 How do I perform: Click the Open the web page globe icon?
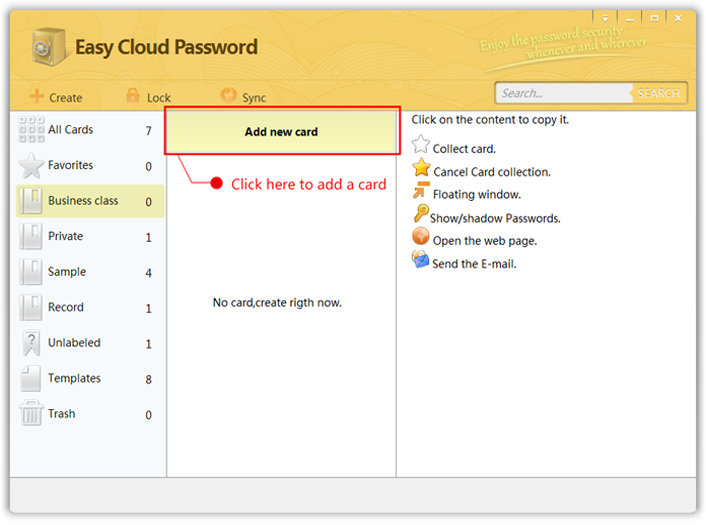coord(421,236)
